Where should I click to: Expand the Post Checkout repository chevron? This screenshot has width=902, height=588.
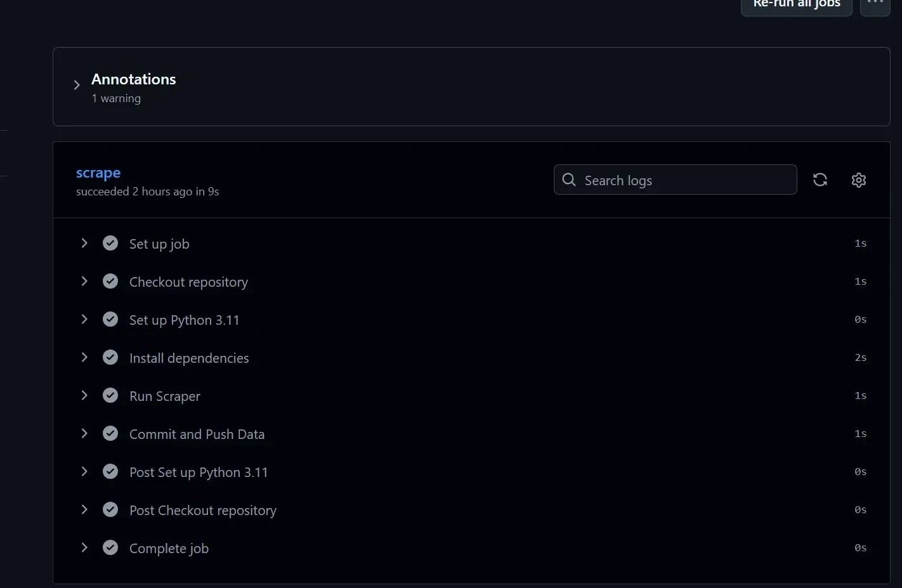(84, 510)
